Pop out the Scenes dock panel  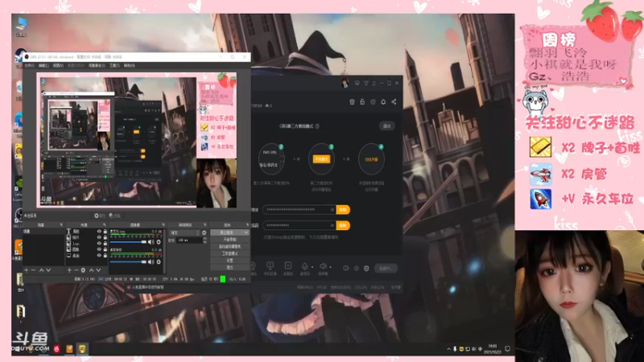coord(61,225)
